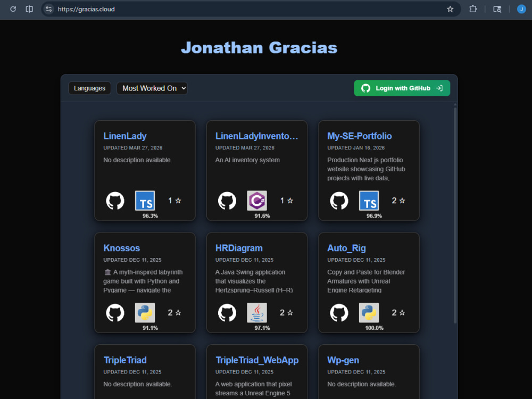This screenshot has height=399, width=532.
Task: Open the Wp-gen project title link
Action: tap(343, 360)
